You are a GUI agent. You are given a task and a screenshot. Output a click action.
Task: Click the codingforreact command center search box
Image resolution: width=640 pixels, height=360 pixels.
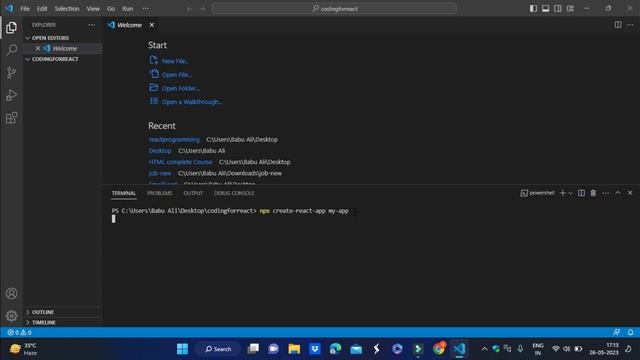[334, 9]
